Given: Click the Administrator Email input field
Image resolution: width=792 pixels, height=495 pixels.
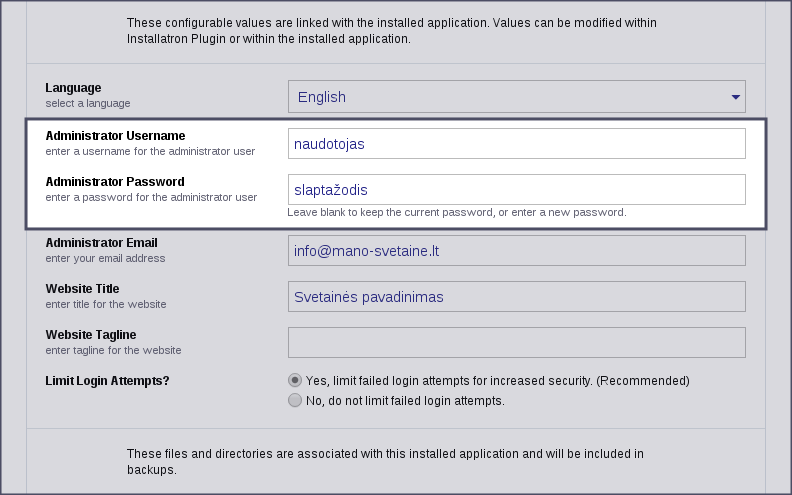Looking at the screenshot, I should pos(517,251).
